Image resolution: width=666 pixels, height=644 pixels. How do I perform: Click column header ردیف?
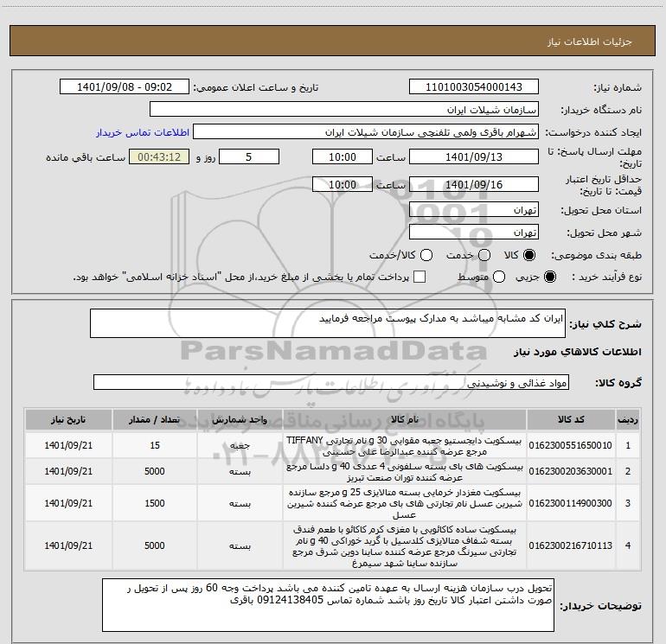click(627, 419)
